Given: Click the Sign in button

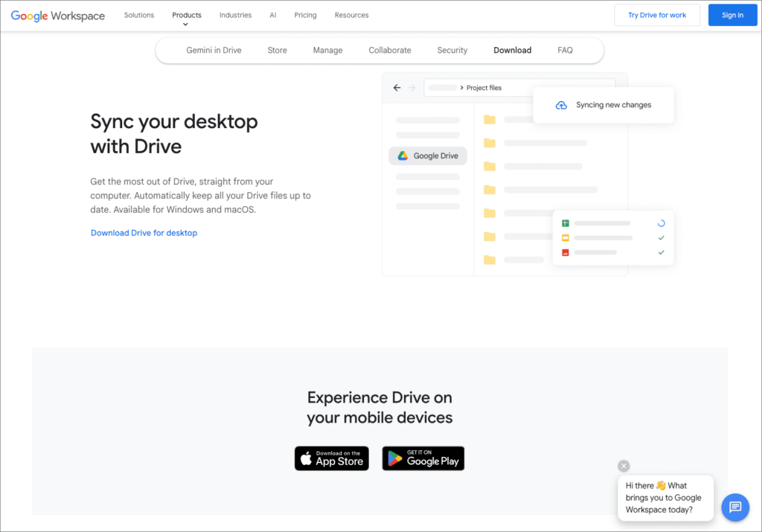Looking at the screenshot, I should tap(732, 15).
